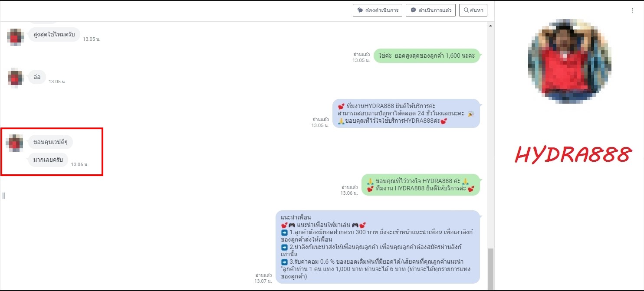Open the three-dot options menu
The height and width of the screenshot is (291, 644).
[x=632, y=11]
